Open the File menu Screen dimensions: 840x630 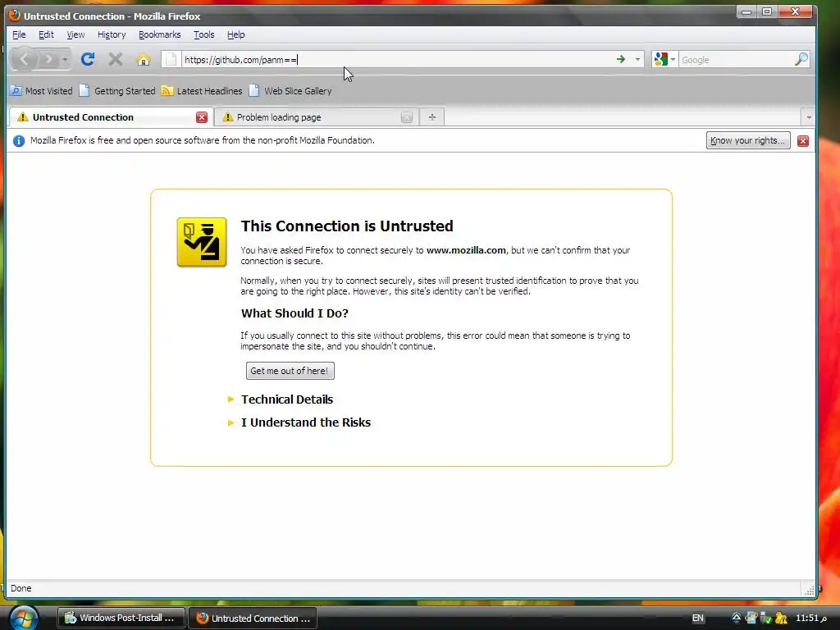(19, 34)
